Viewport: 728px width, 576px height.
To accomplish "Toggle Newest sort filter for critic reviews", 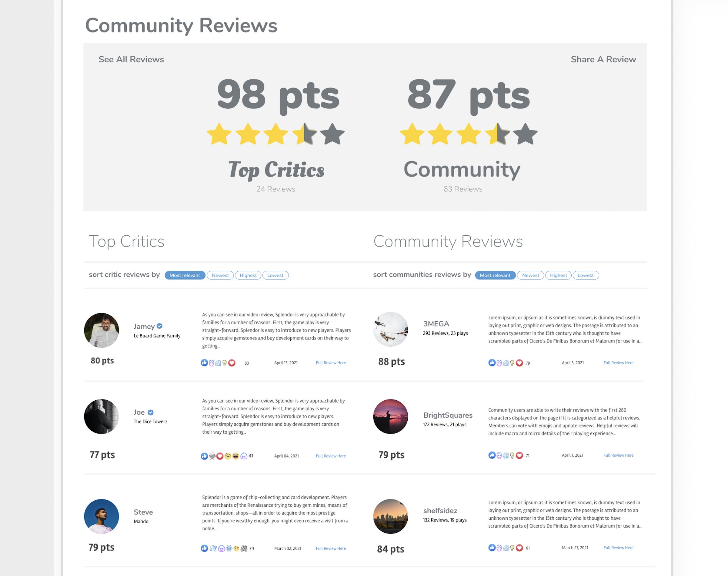I will pos(220,274).
